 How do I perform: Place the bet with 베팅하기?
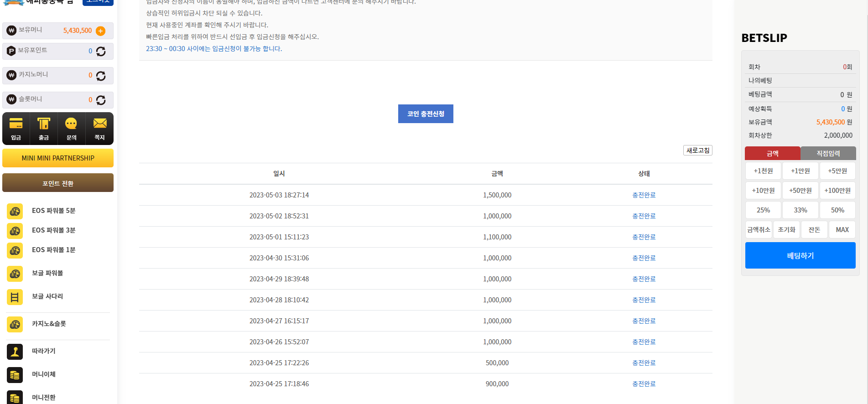pyautogui.click(x=800, y=255)
